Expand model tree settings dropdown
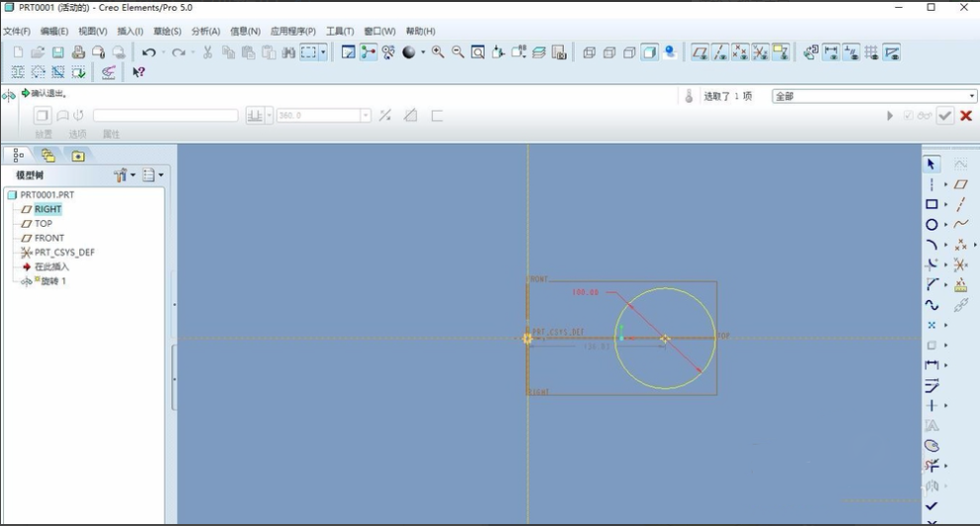The width and height of the screenshot is (980, 526). (132, 175)
